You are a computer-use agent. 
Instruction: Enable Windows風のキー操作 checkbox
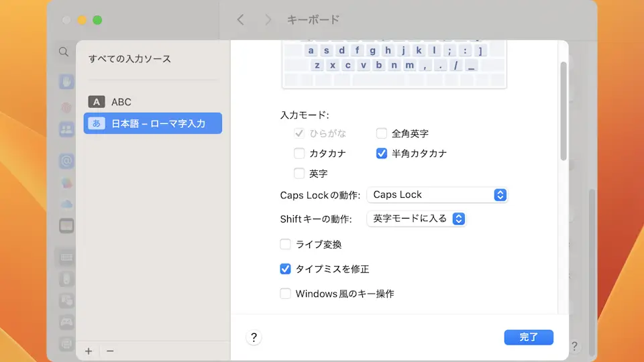coord(286,294)
